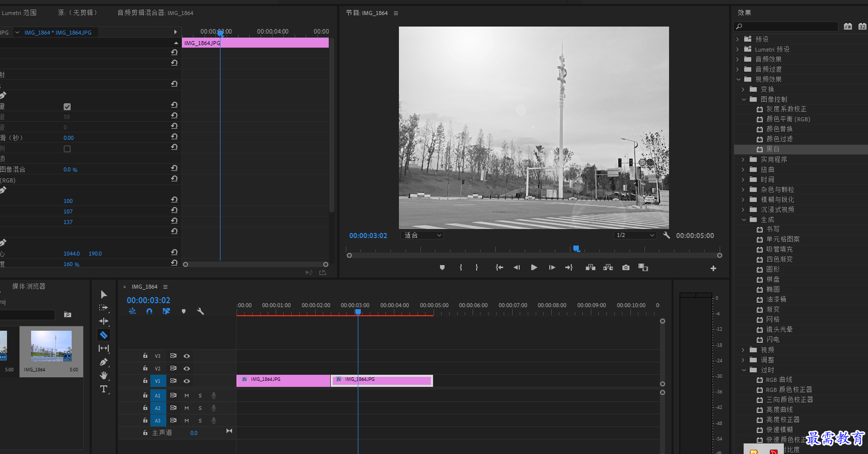Toggle V1 track output eye
Image resolution: width=868 pixels, height=454 pixels.
click(x=186, y=381)
